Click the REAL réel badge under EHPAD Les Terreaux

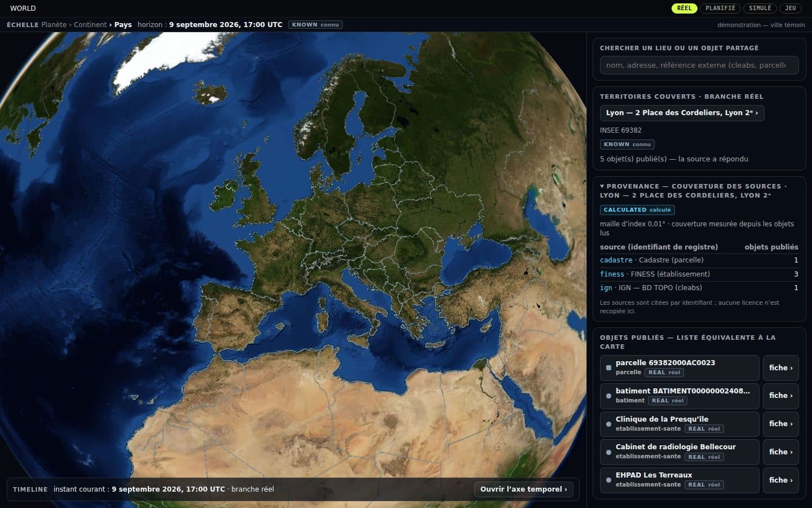(x=704, y=485)
